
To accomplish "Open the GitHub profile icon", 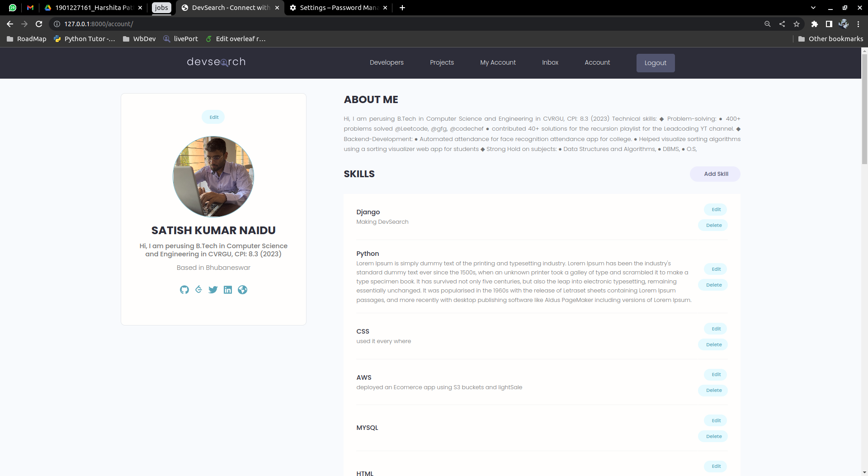I will (184, 290).
